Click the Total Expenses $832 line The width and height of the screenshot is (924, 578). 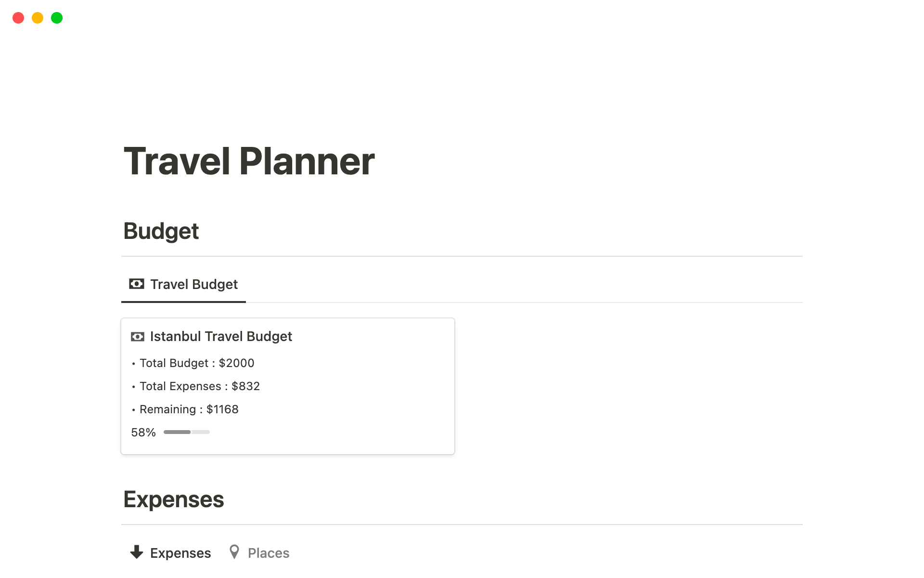pyautogui.click(x=199, y=386)
